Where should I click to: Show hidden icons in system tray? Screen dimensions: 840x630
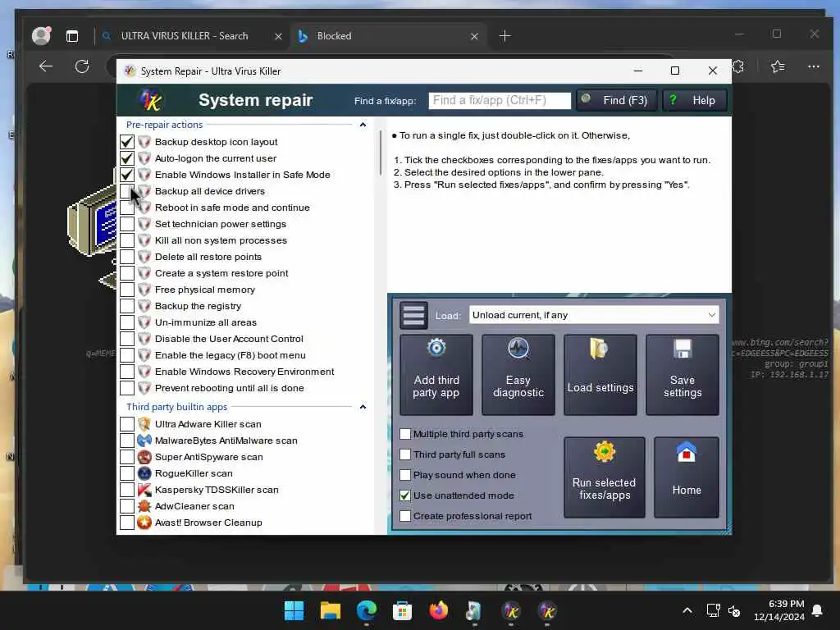[x=687, y=610]
